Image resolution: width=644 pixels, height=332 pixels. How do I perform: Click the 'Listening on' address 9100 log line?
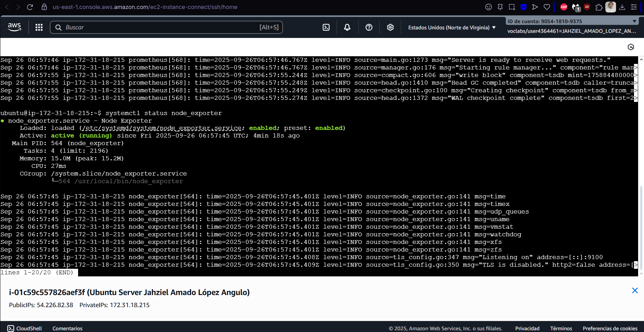click(302, 257)
